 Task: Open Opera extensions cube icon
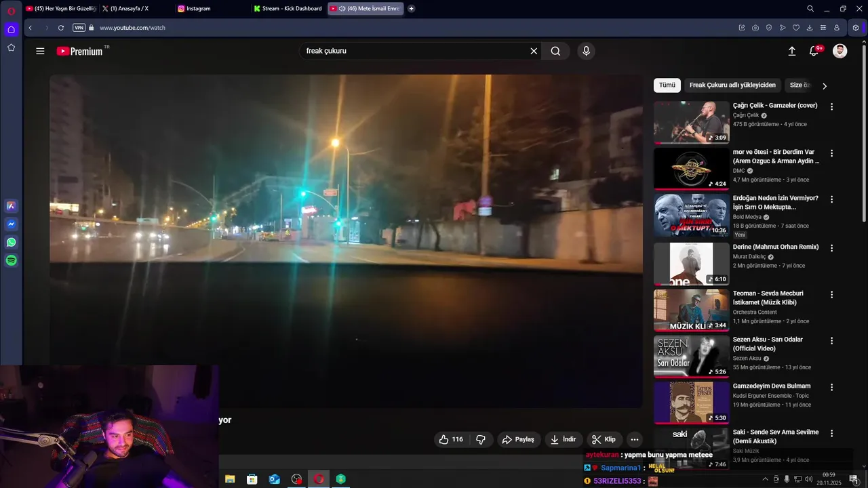856,28
